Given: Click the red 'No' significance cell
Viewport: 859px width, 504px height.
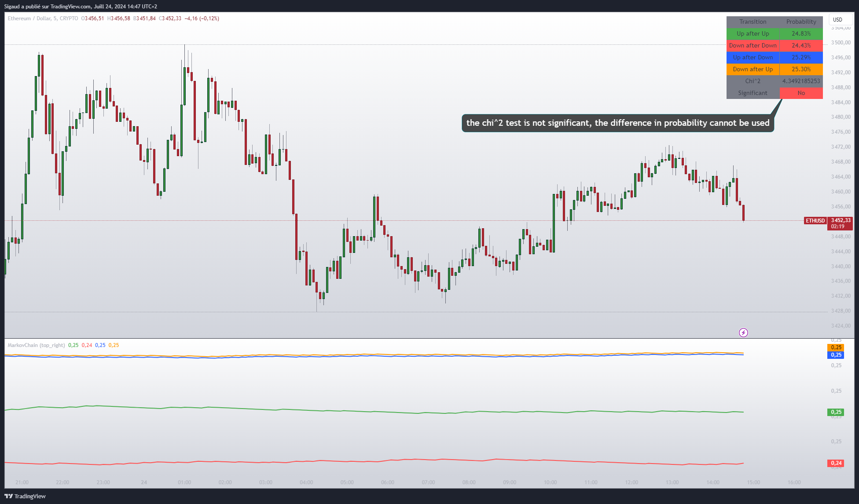Looking at the screenshot, I should pyautogui.click(x=801, y=93).
